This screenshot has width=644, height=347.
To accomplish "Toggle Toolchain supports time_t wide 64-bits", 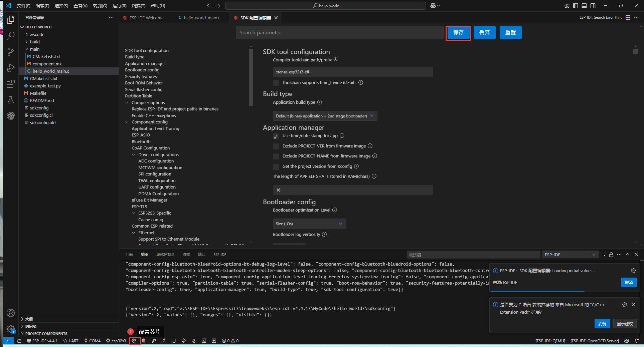I will tap(276, 83).
